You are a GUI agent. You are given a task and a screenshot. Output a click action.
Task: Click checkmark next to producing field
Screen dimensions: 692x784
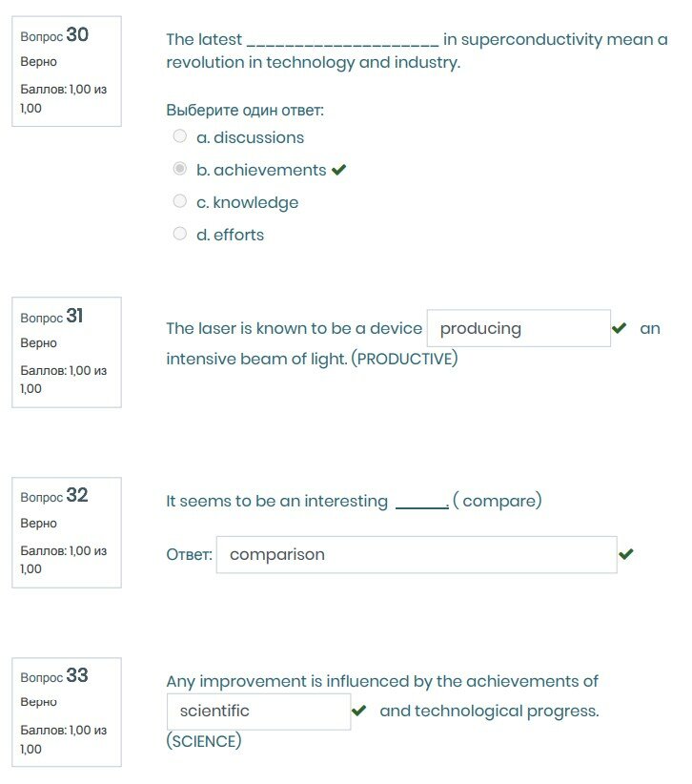pos(620,328)
